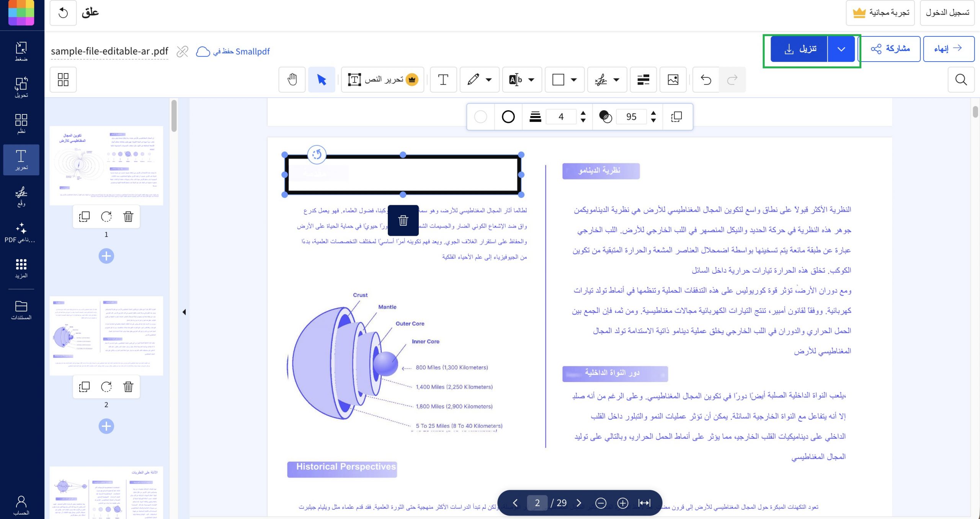
Task: Open the pencil tool dropdown arrow
Action: (489, 80)
